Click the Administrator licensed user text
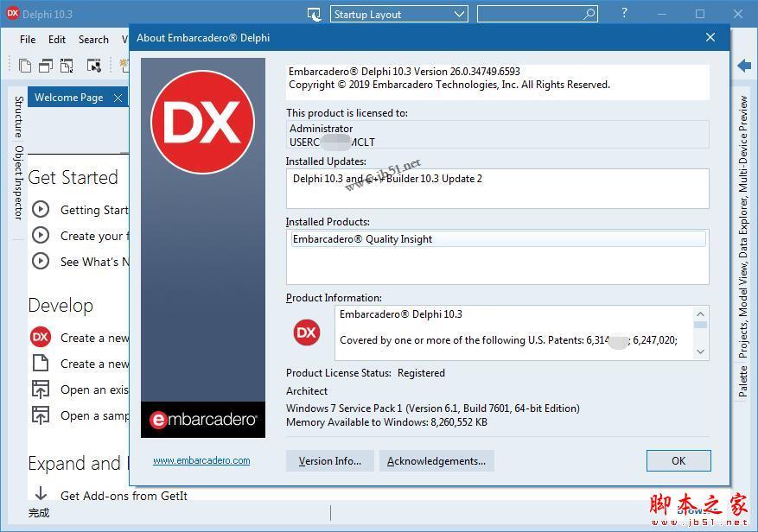Screen dimensions: 758x532 pos(321,129)
